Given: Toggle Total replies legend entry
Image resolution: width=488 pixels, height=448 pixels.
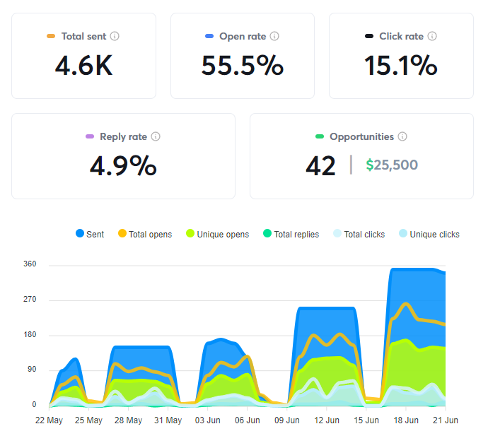Looking at the screenshot, I should coord(291,234).
